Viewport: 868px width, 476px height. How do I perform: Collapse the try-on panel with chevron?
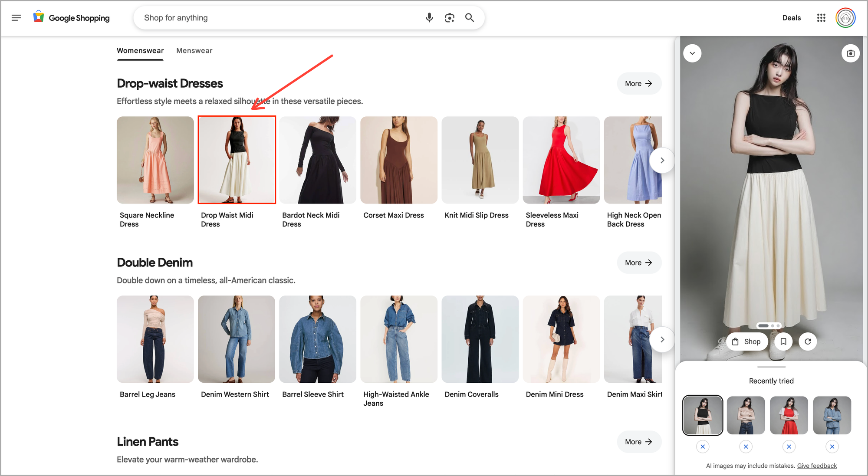(x=692, y=53)
